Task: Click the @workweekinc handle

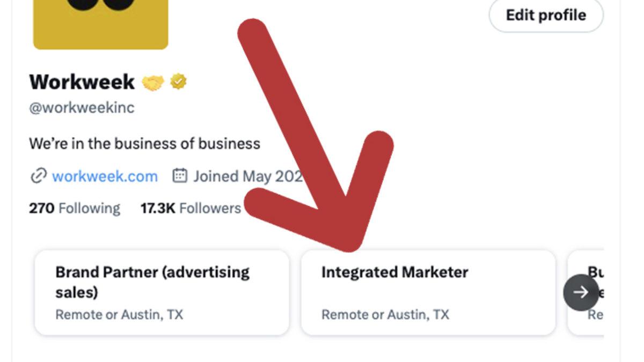Action: [82, 108]
